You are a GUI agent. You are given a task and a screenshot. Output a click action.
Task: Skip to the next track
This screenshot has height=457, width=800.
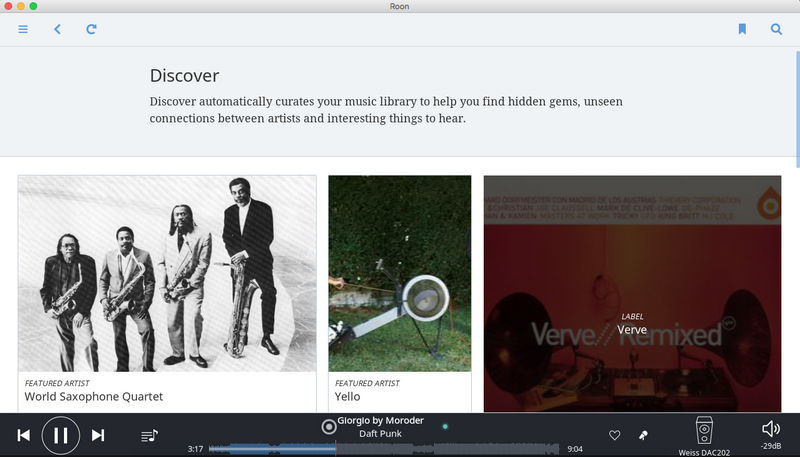98,435
